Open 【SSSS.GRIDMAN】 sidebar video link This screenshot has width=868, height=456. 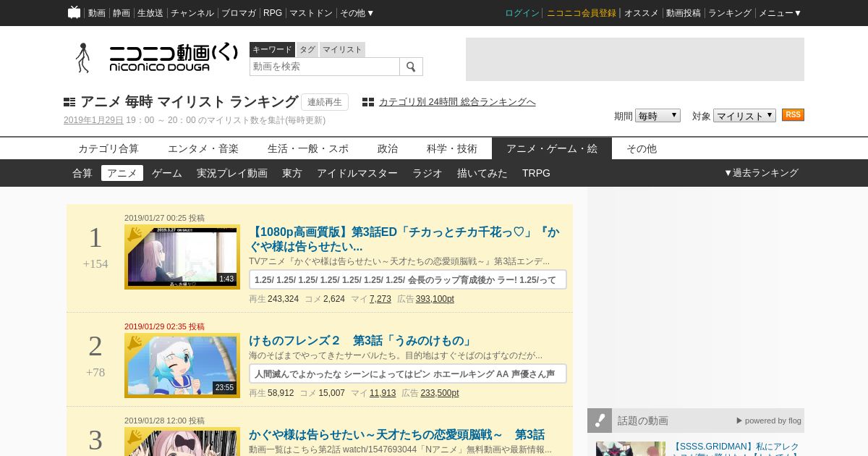click(736, 449)
